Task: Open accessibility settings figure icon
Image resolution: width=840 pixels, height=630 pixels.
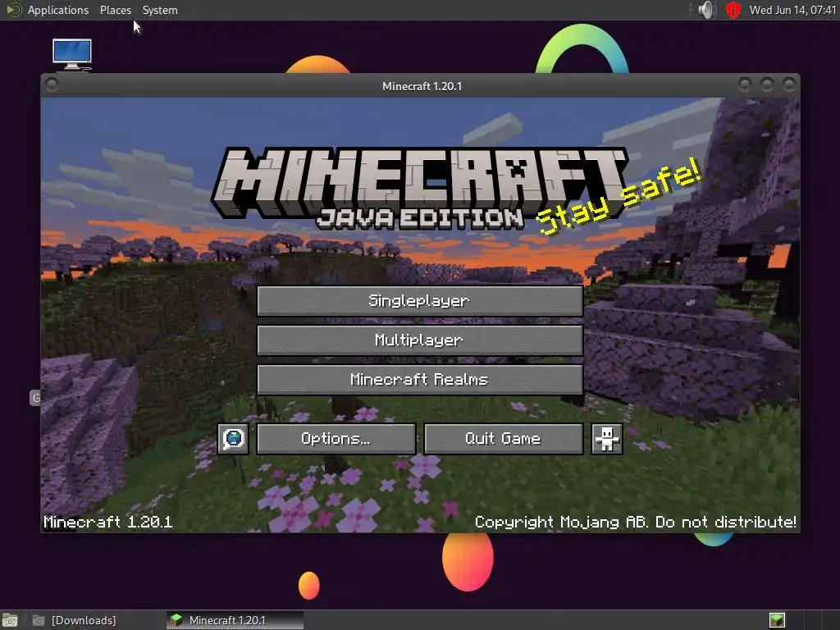Action: click(606, 439)
